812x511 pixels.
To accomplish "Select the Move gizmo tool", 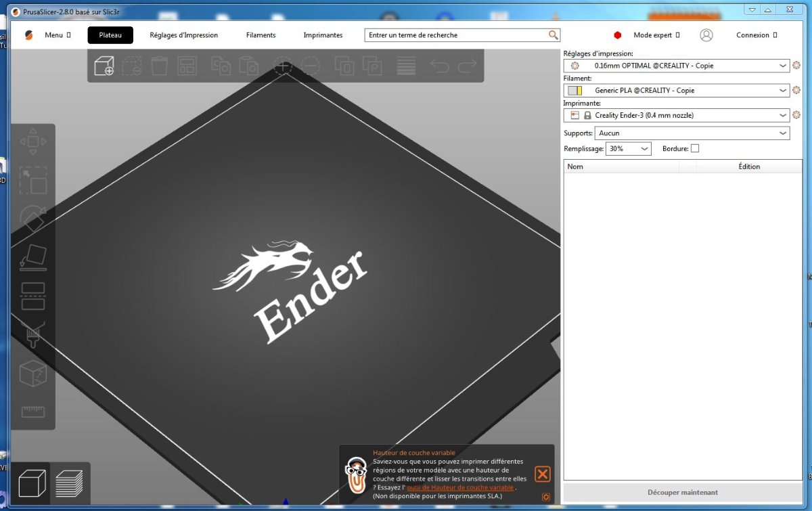I will coord(33,142).
